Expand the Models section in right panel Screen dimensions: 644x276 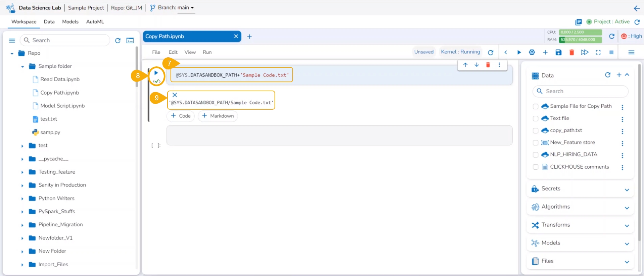coord(627,244)
